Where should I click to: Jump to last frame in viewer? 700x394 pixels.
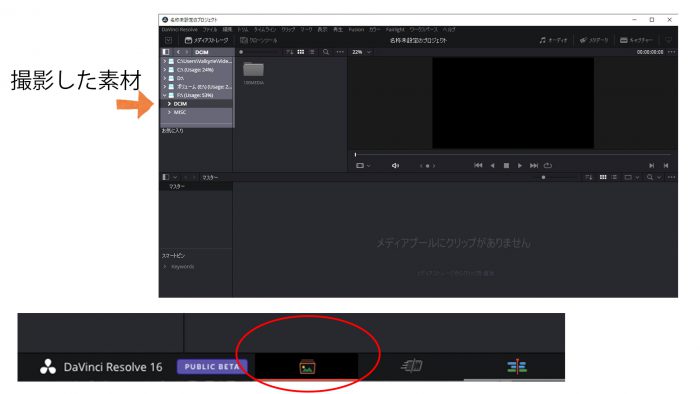pos(534,166)
